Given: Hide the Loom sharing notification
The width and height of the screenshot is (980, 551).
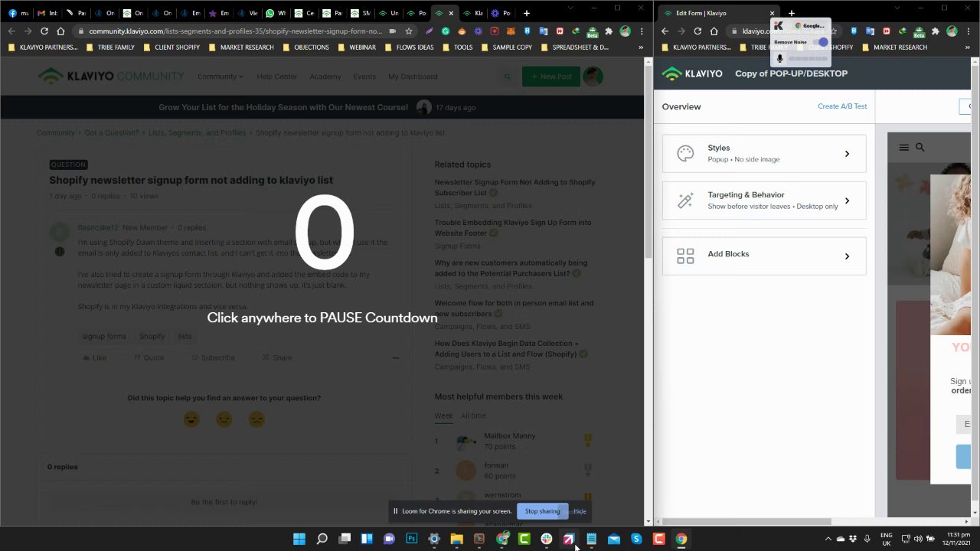Looking at the screenshot, I should pyautogui.click(x=580, y=511).
